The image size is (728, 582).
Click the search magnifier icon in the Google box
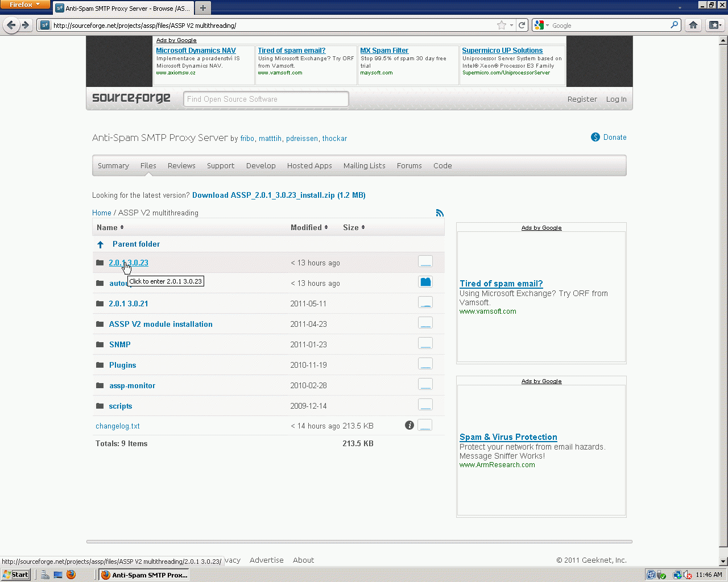tap(674, 25)
